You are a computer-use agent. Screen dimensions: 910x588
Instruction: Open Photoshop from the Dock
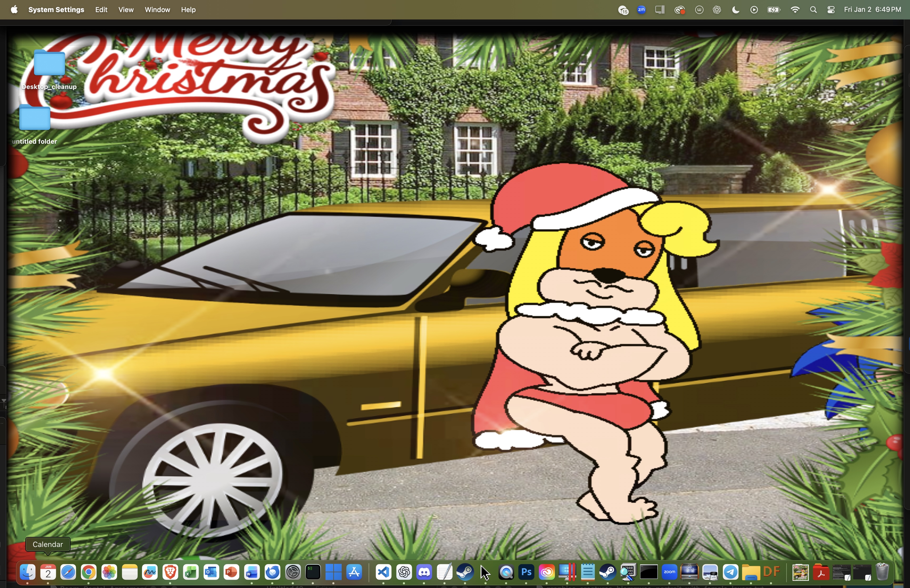[x=526, y=572]
